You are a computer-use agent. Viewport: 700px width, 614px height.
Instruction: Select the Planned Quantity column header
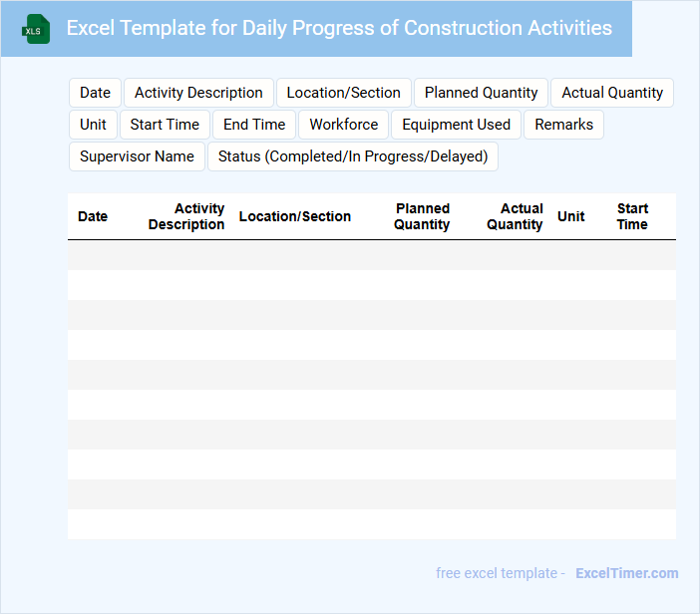[422, 216]
